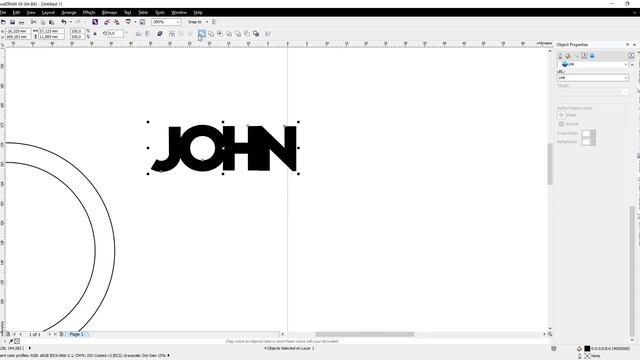Image resolution: width=640 pixels, height=360 pixels.
Task: Click the Cross-hatch color swatch
Action: [x=588, y=133]
